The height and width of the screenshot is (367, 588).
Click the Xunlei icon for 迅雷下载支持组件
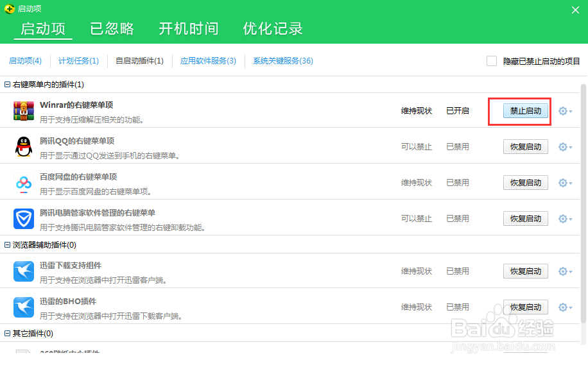point(24,271)
